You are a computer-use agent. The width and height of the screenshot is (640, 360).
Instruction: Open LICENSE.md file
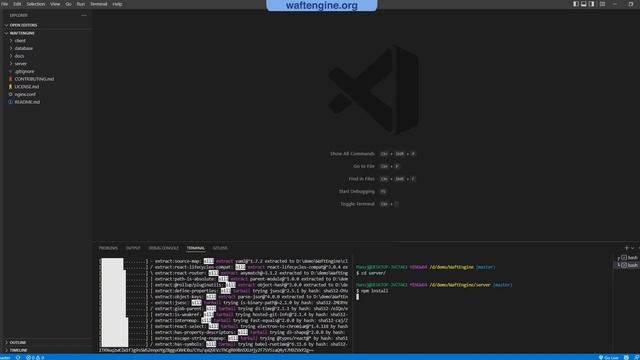coord(27,87)
